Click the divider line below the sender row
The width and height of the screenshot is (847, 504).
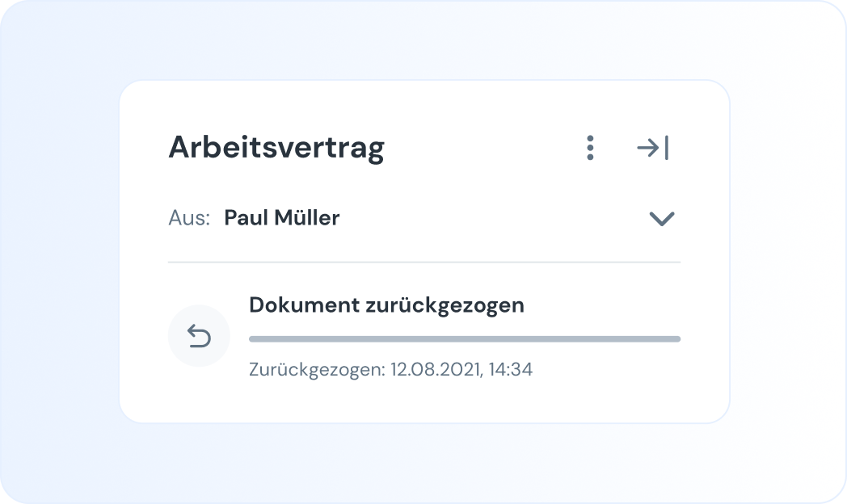[424, 262]
